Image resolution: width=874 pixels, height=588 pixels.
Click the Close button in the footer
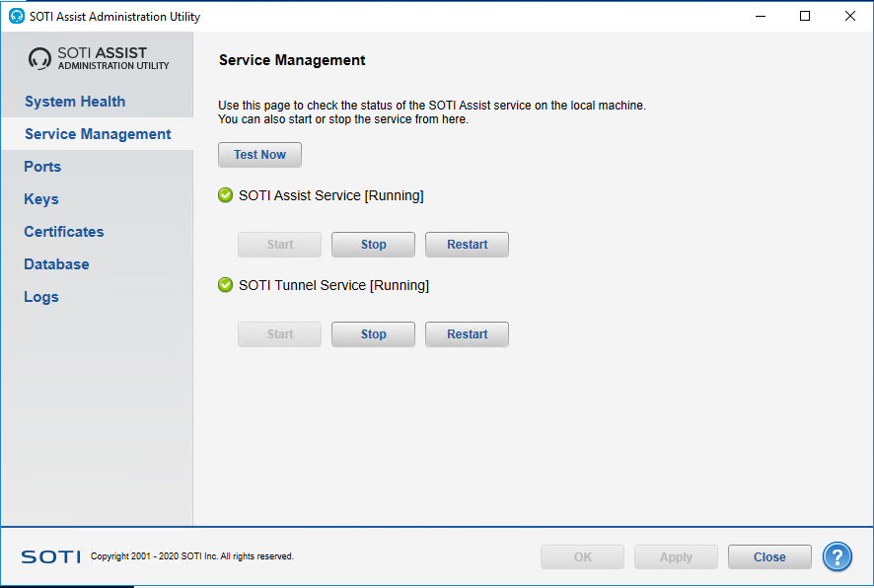click(x=769, y=556)
